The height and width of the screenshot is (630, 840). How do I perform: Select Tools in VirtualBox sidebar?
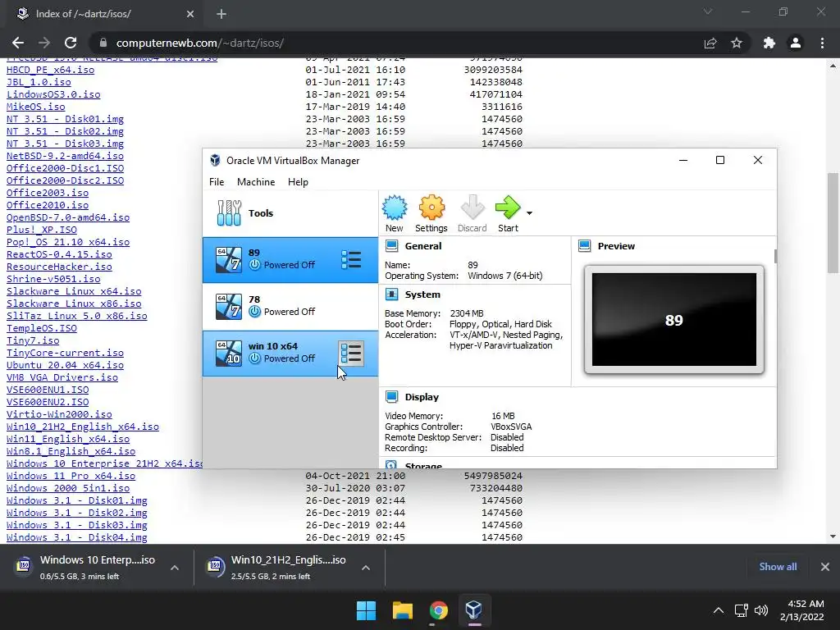coord(290,213)
